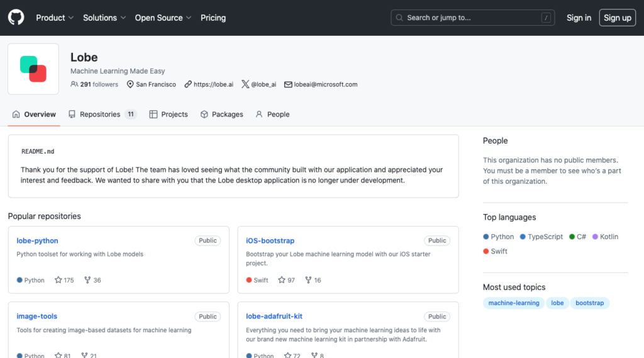
Task: Click the repo icon on Repositories tab
Action: click(x=72, y=115)
